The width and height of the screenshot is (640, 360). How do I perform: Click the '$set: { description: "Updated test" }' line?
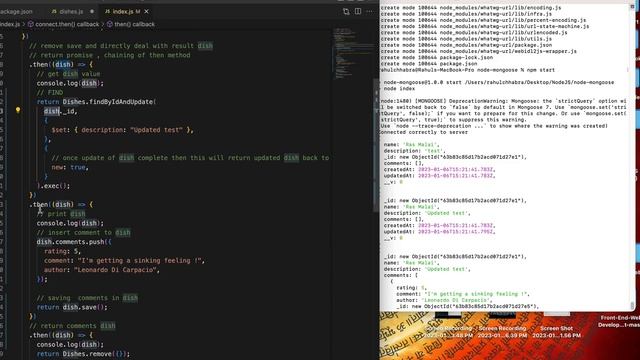click(x=122, y=130)
